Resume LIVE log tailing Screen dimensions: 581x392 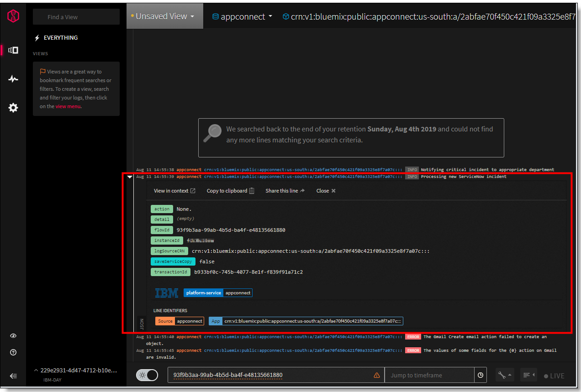tap(554, 376)
